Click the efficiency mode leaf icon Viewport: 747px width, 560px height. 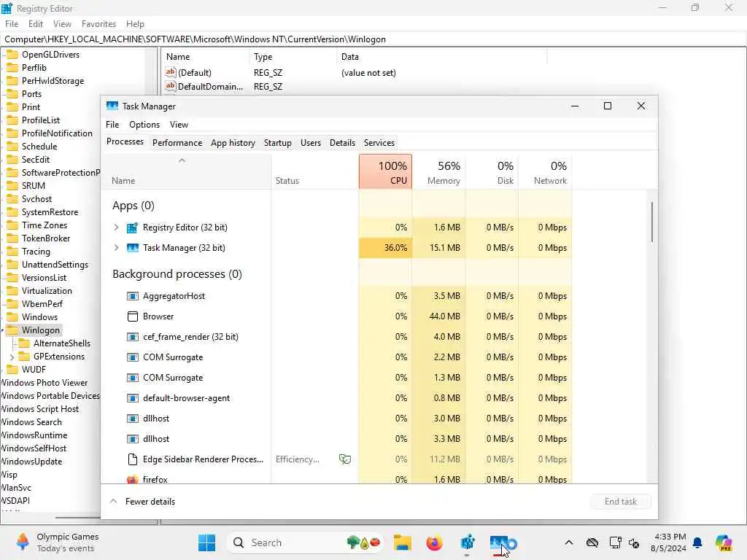(x=345, y=459)
